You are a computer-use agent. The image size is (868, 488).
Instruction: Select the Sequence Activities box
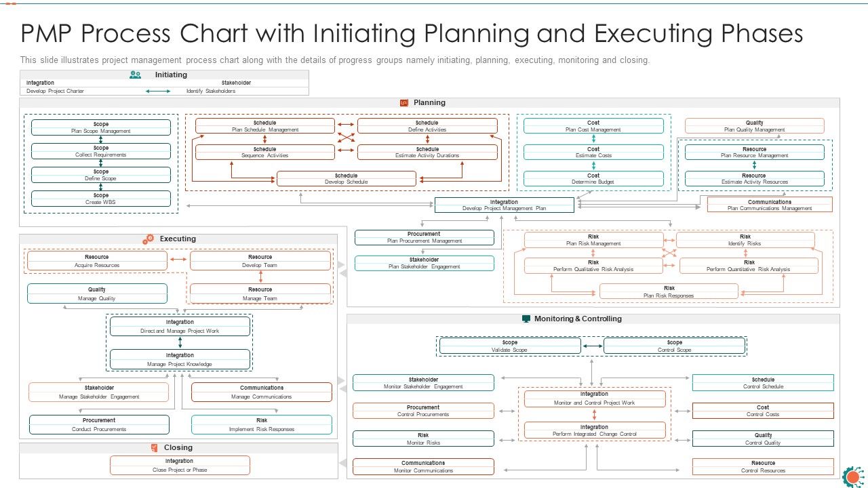(x=265, y=152)
